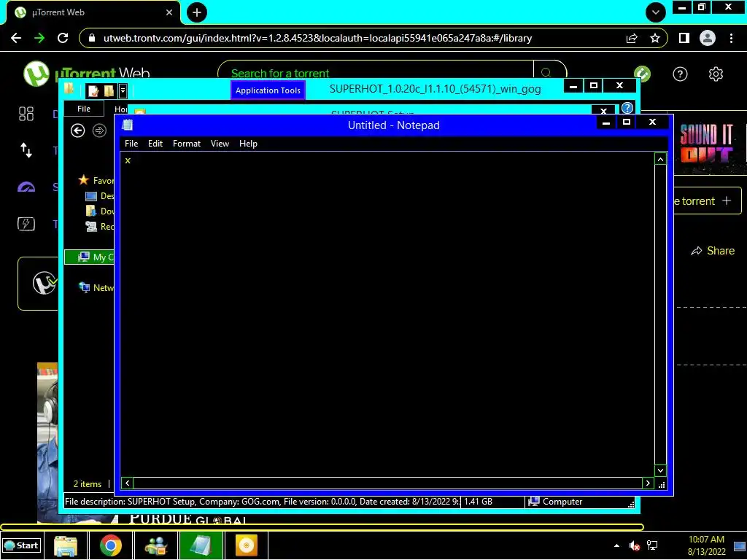This screenshot has width=747, height=560.
Task: Open the lightning bolt sidebar icon
Action: [26, 223]
